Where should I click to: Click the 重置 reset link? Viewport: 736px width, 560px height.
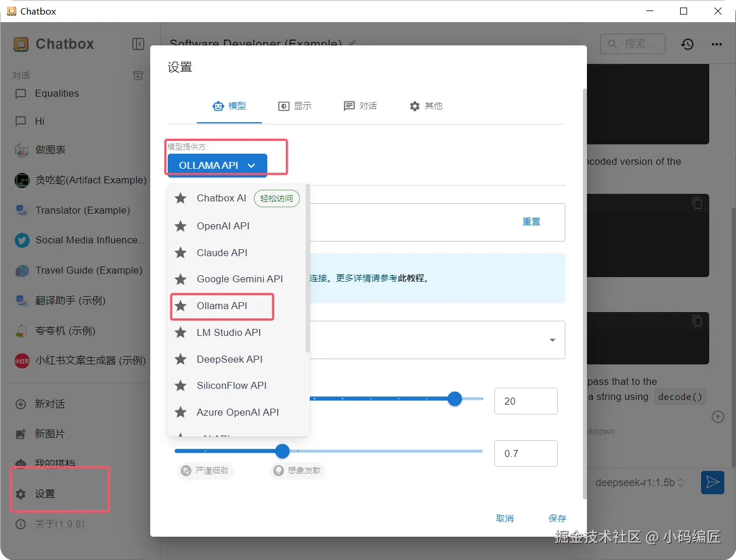pyautogui.click(x=531, y=222)
